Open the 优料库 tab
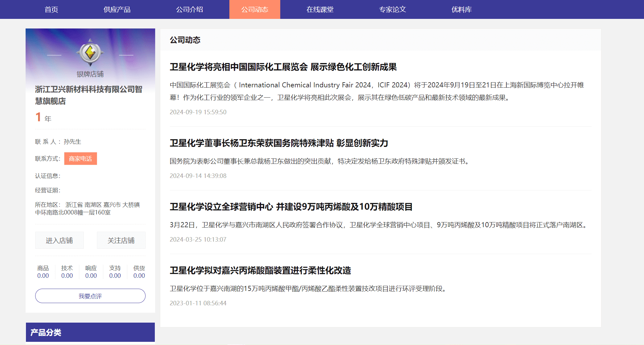The width and height of the screenshot is (644, 345). coord(461,10)
